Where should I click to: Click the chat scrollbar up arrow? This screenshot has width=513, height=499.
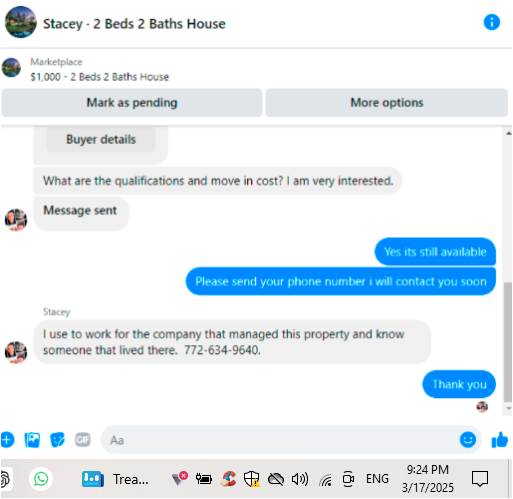click(x=508, y=133)
